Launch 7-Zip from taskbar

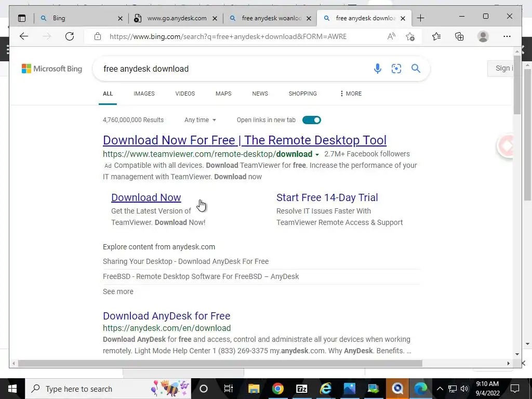[x=302, y=389]
